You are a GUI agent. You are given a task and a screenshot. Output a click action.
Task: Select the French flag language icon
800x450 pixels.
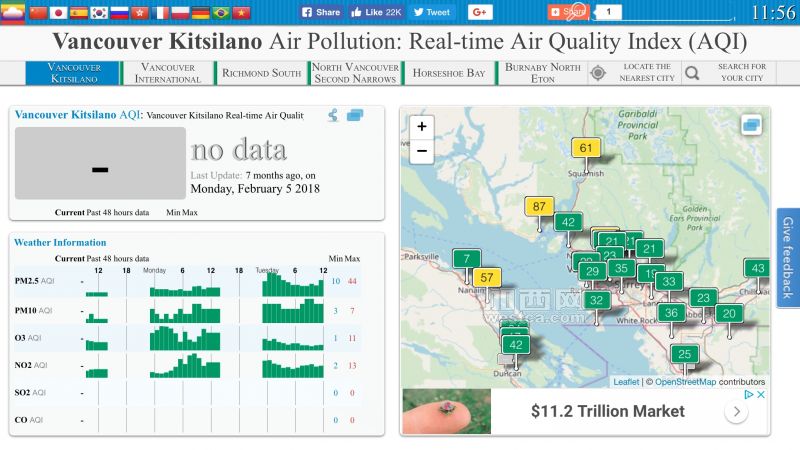(160, 12)
